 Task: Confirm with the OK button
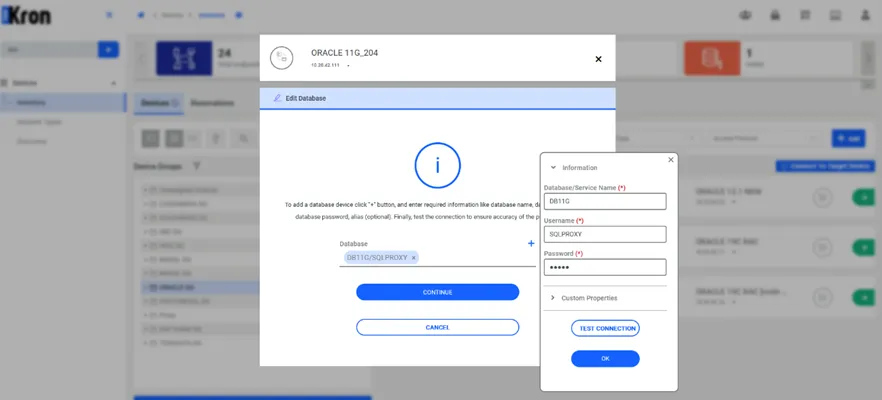point(605,359)
